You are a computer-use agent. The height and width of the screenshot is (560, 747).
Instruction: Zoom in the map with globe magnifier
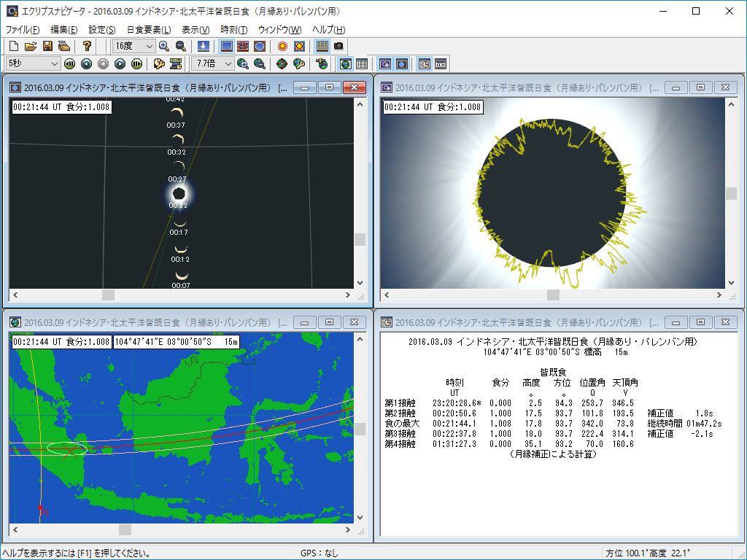tap(243, 64)
